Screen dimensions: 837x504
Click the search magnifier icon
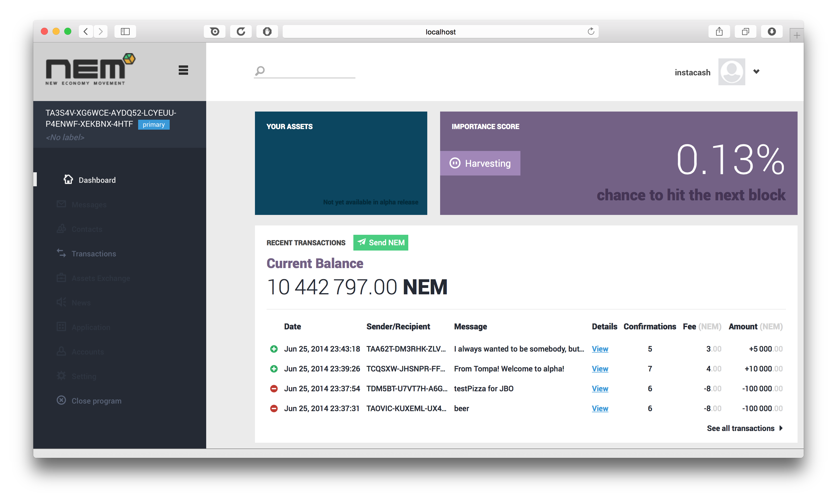click(x=260, y=71)
